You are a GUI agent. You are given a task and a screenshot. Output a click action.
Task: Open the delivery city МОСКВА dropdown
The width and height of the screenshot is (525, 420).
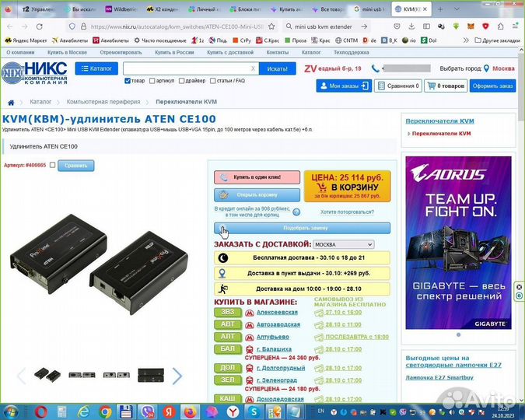tap(344, 244)
